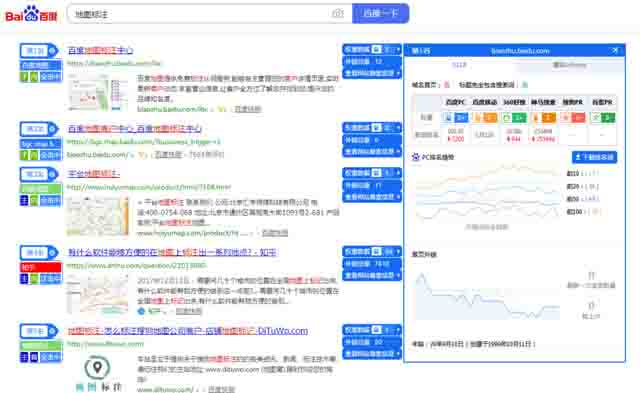Click the external links count pill beside the Zhihu result
Image resolution: width=640 pixels, height=393 pixels.
(372, 264)
